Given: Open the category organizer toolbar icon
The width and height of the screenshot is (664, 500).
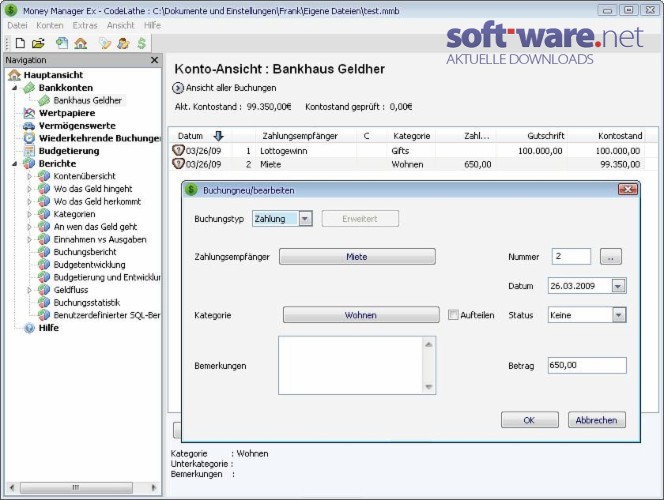Looking at the screenshot, I should coord(105,43).
